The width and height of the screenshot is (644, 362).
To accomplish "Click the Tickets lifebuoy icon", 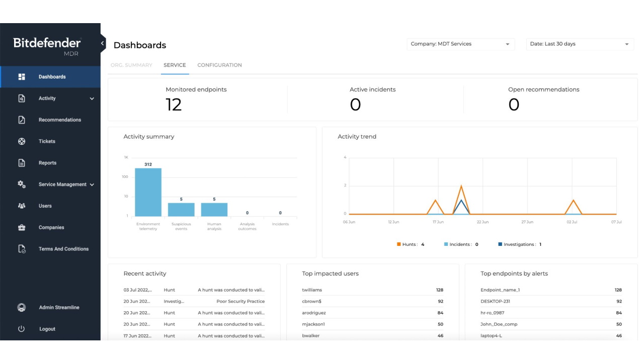I will pos(22,141).
